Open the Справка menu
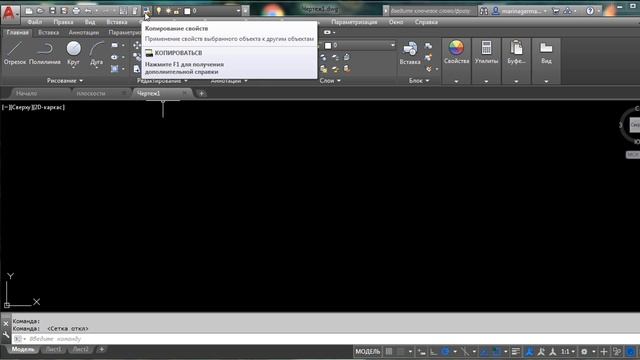 pyautogui.click(x=426, y=22)
